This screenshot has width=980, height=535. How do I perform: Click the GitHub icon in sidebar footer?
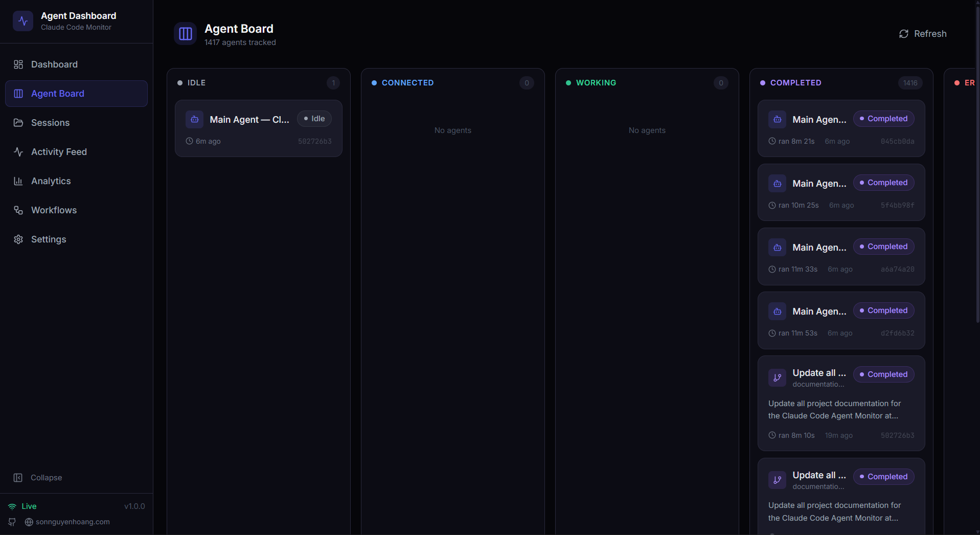pos(12,522)
